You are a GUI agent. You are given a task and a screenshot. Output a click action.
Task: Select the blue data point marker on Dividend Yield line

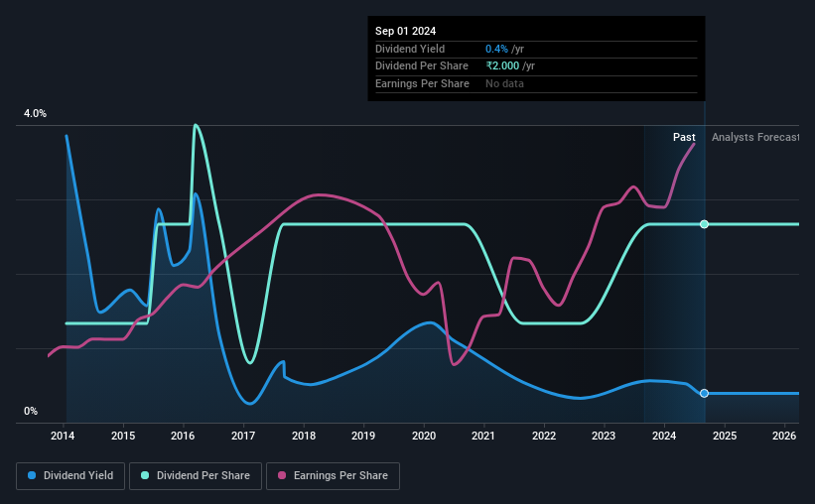(x=704, y=393)
